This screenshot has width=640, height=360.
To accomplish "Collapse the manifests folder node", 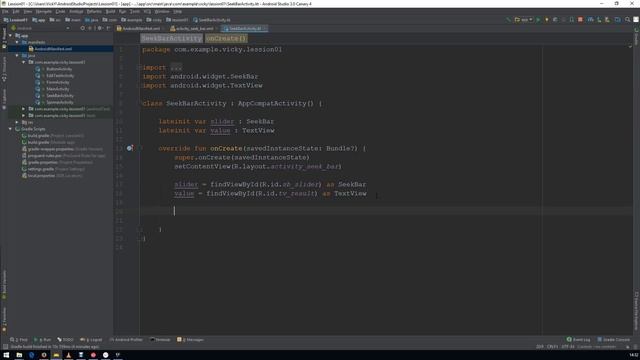I will pyautogui.click(x=17, y=42).
